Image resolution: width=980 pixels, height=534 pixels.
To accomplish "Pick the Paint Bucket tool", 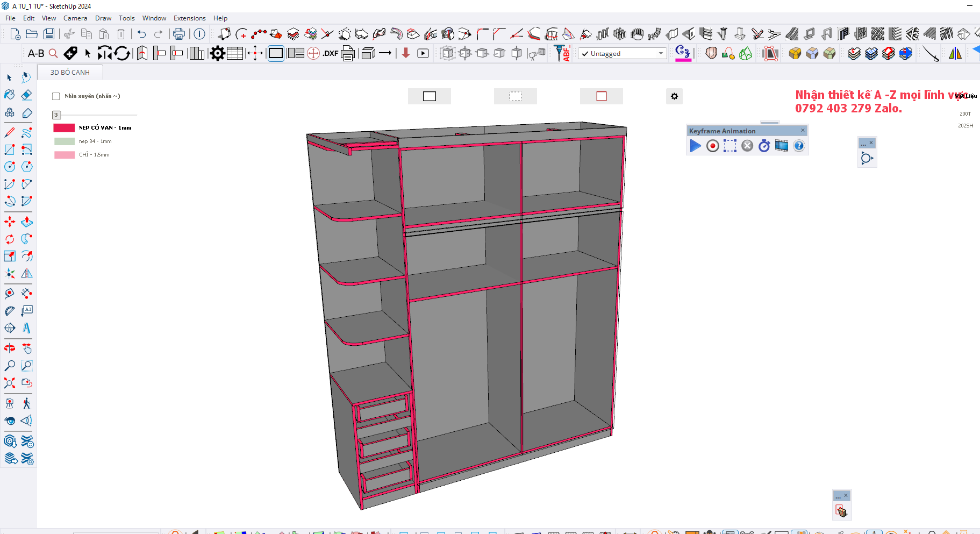I will [10, 95].
